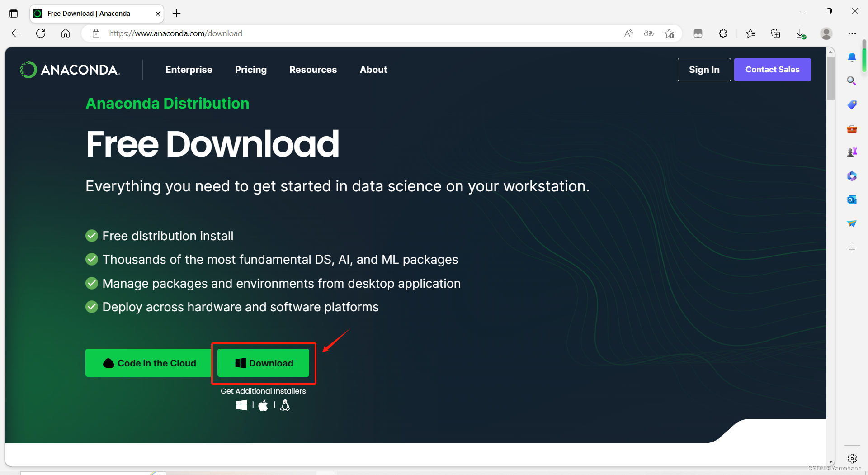868x475 pixels.
Task: View site info via the lock icon
Action: [96, 33]
